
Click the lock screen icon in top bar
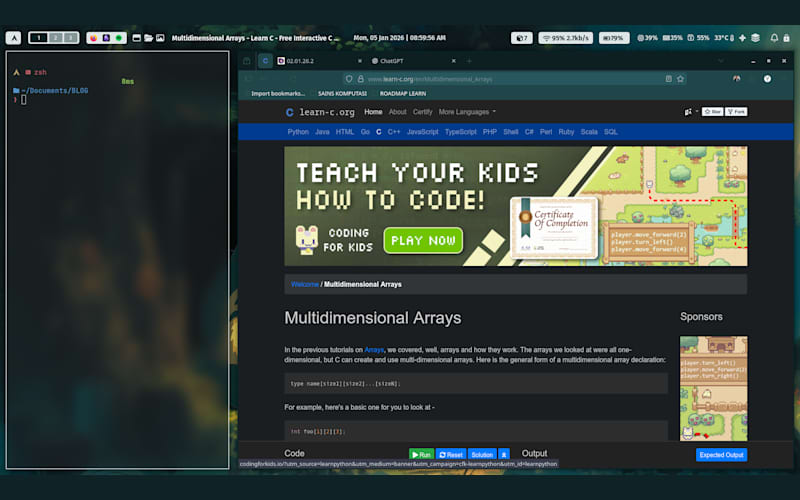tap(786, 38)
